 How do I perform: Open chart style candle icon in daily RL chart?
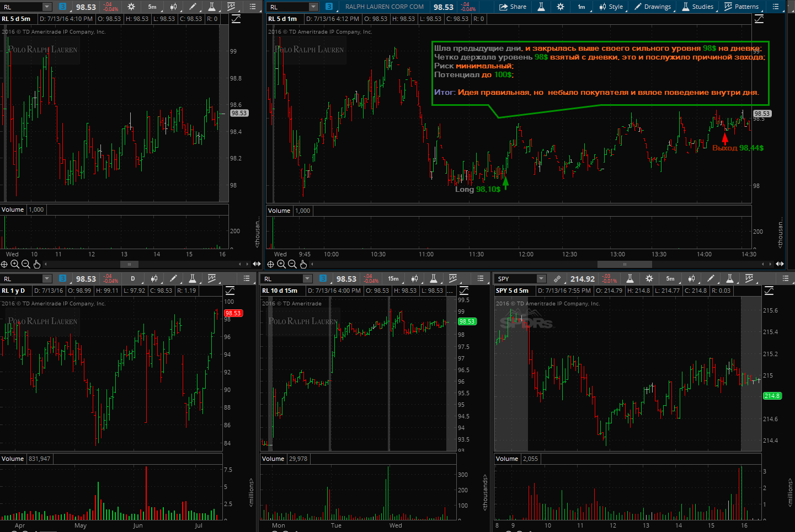click(x=154, y=278)
